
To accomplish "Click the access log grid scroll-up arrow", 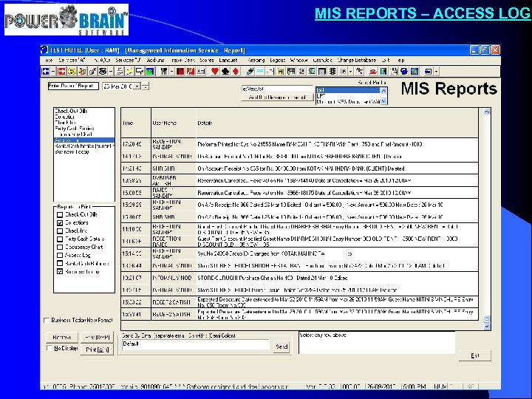I will [x=487, y=112].
